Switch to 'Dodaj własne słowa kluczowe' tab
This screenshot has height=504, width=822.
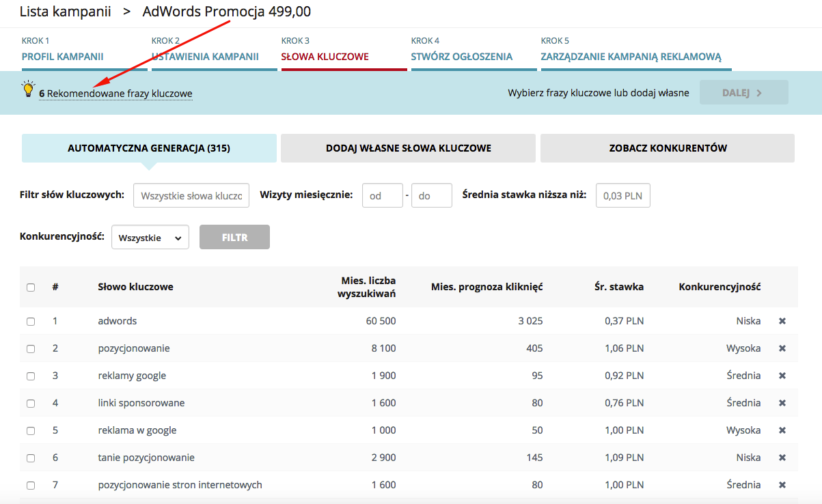[x=408, y=148]
